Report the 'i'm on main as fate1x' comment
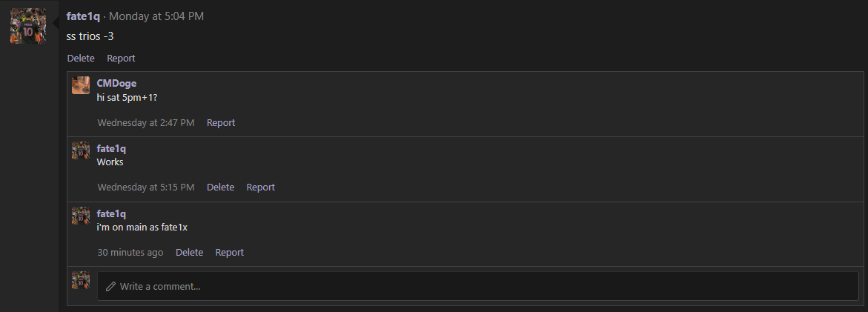The image size is (868, 312). click(x=229, y=253)
